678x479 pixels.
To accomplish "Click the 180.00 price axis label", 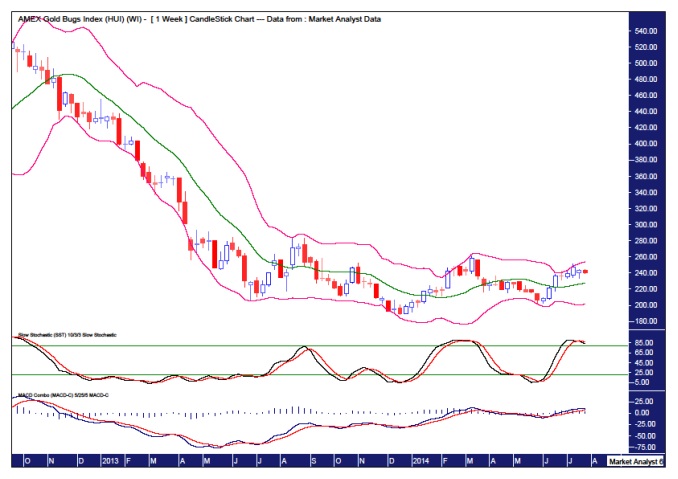I will (x=646, y=321).
